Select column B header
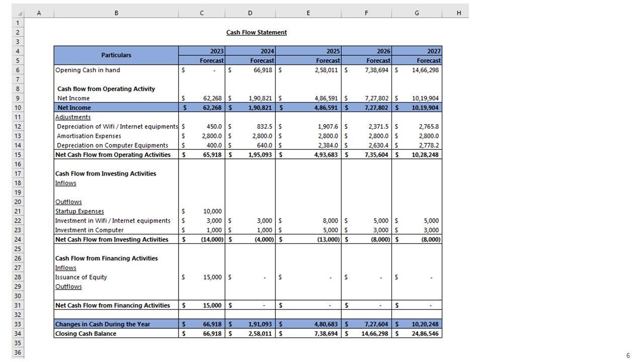The height and width of the screenshot is (362, 644). tap(116, 13)
